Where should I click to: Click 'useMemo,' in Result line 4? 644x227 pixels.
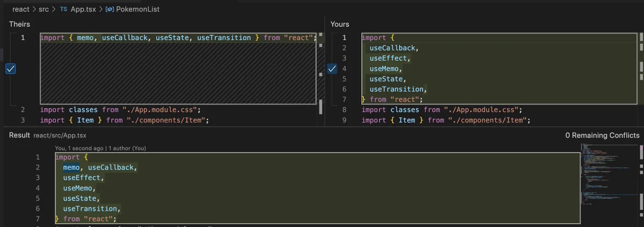(x=79, y=188)
